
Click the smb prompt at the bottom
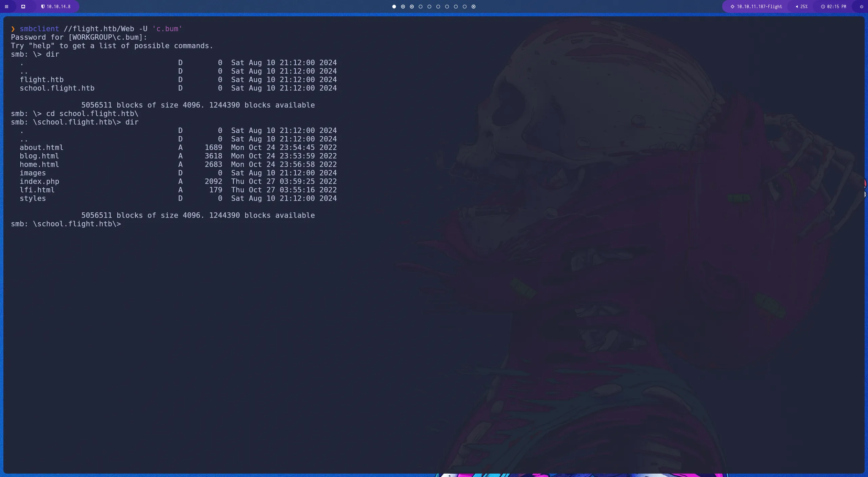pyautogui.click(x=66, y=224)
